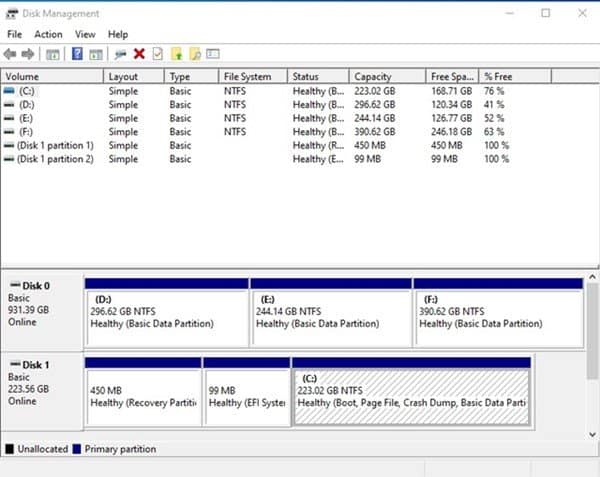Click the disk pane vertical scrollbar thumb
The width and height of the screenshot is (600, 477).
pos(592,331)
